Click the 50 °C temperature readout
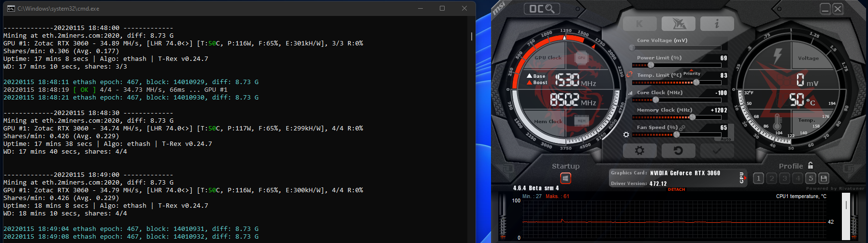Screen dimensions: 868x243 tap(802, 100)
